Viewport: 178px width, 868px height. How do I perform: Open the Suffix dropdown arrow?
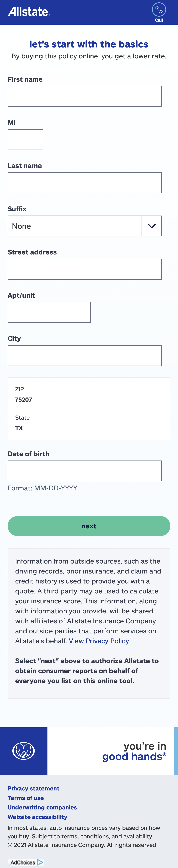point(151,226)
